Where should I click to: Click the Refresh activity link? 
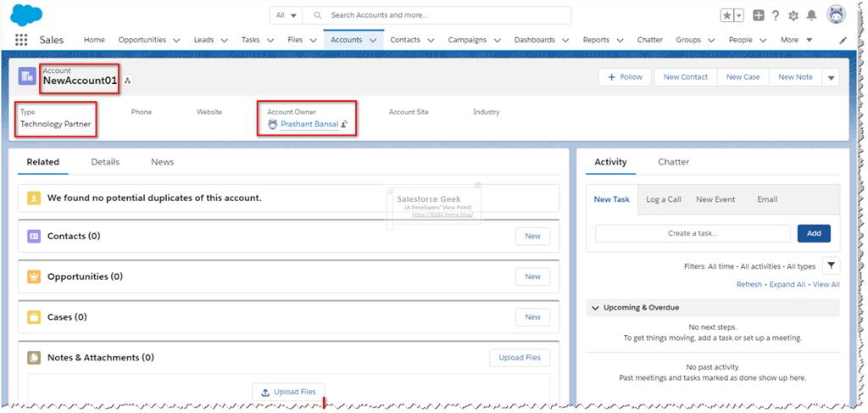pos(749,285)
